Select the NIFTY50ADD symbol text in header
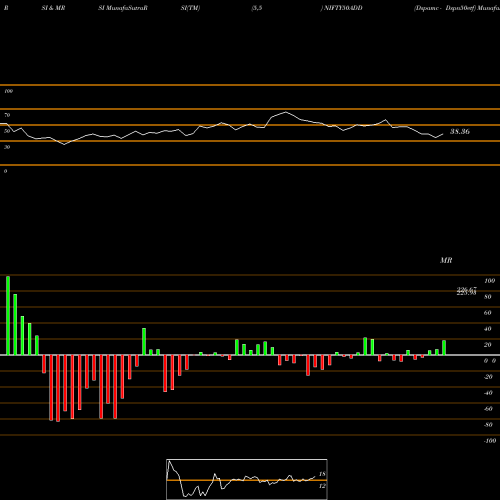This screenshot has height=500, width=500. [x=343, y=8]
